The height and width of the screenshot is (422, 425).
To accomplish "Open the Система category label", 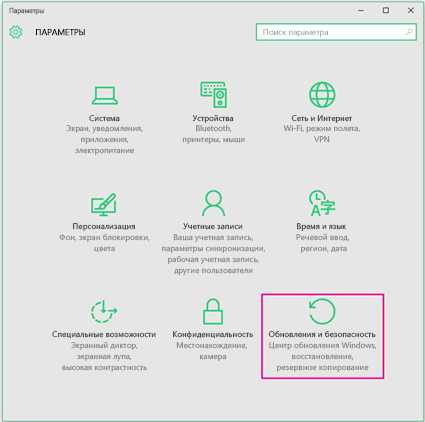I will coord(104,118).
